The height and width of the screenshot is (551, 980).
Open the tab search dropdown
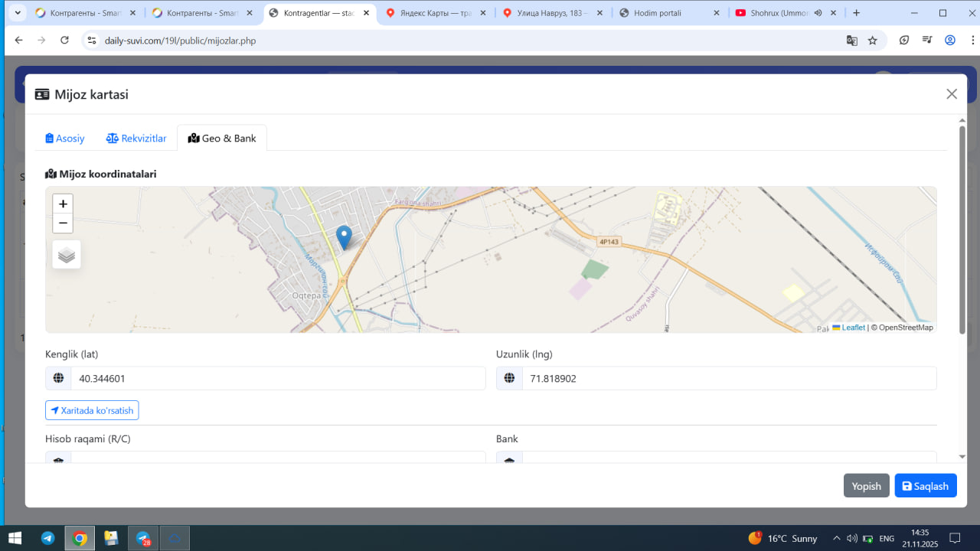coord(18,13)
